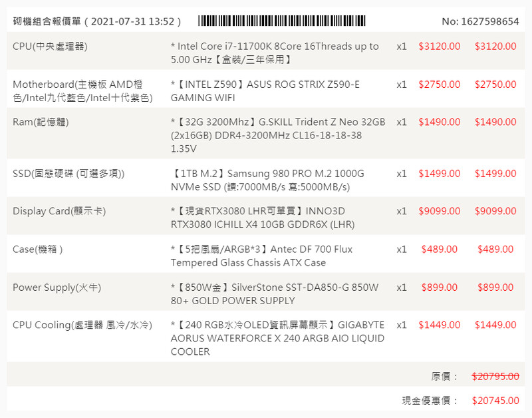Select the Antec DF 700 Flux case
Image resolution: width=532 pixels, height=418 pixels.
tap(262, 256)
